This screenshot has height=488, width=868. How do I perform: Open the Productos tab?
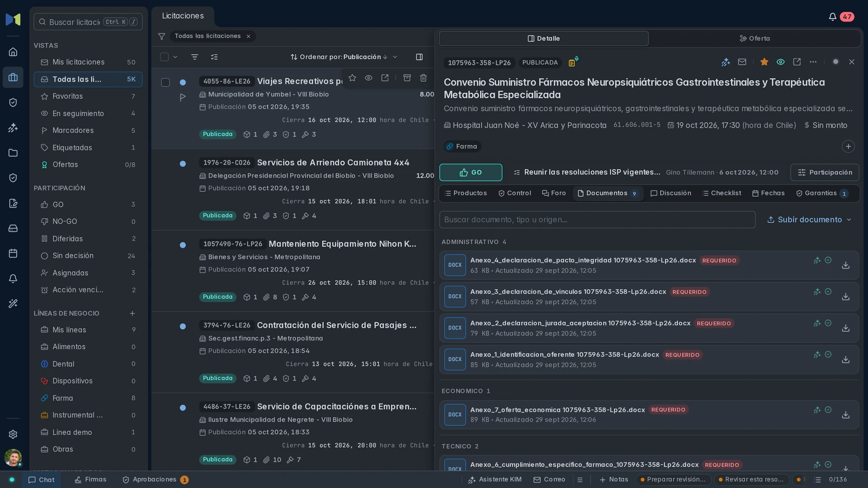pos(465,193)
